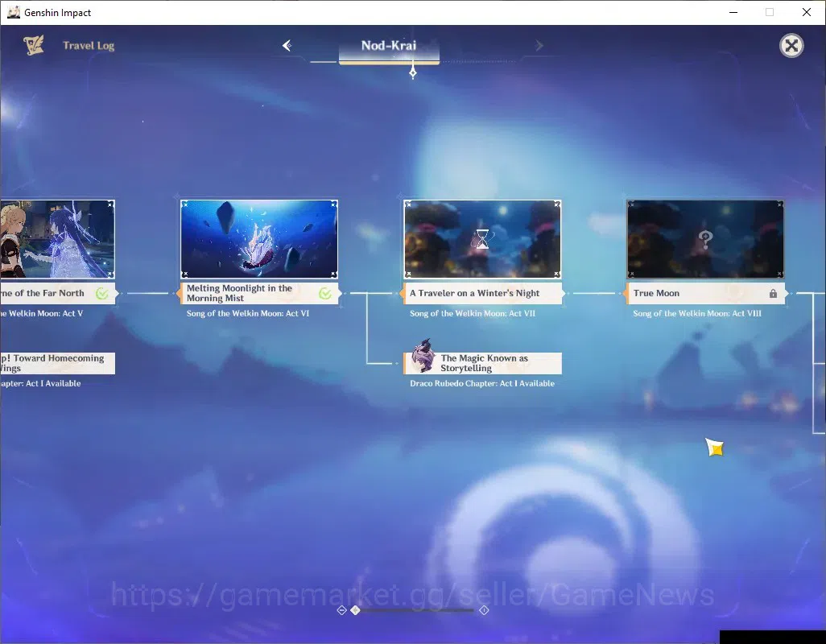Go to the next region arrow
The image size is (826, 644).
pyautogui.click(x=539, y=46)
